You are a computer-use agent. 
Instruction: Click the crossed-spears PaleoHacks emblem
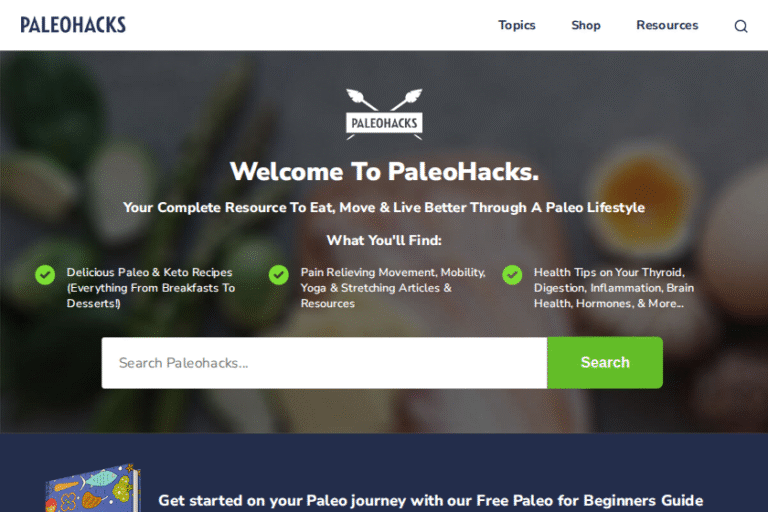coord(384,114)
